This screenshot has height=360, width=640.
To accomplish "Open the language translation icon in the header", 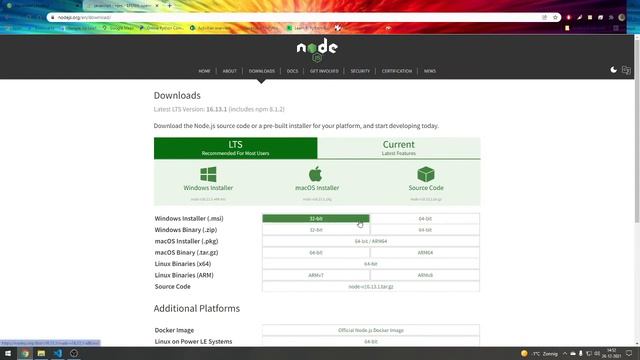I will point(626,70).
